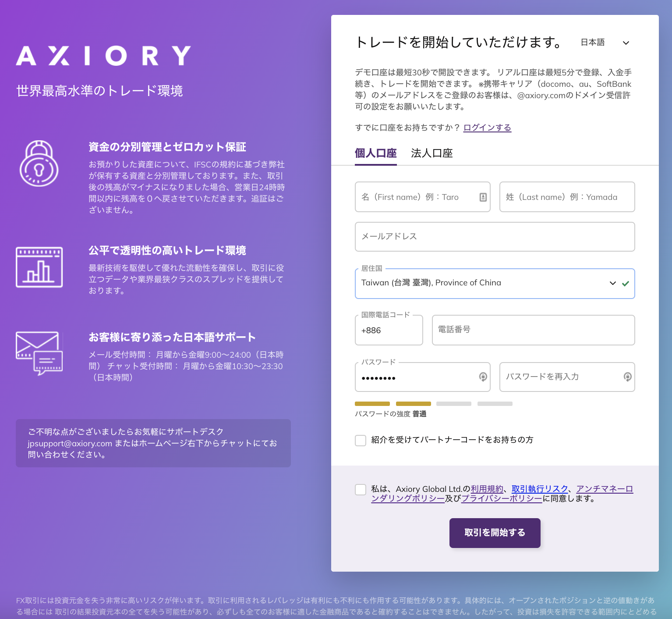
Task: Focus the Last name input field
Action: tap(567, 197)
